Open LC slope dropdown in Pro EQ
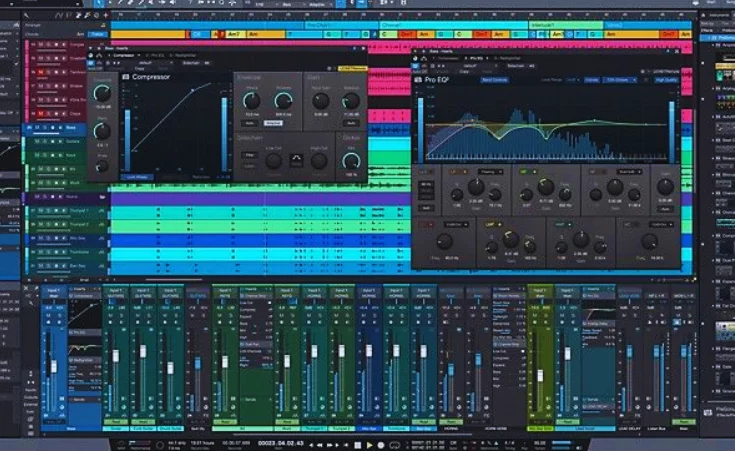 tap(456, 225)
